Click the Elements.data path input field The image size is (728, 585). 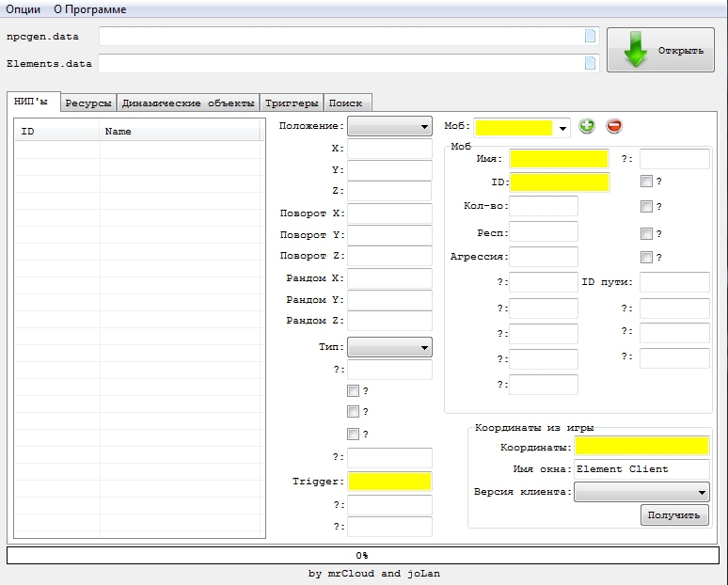(349, 63)
